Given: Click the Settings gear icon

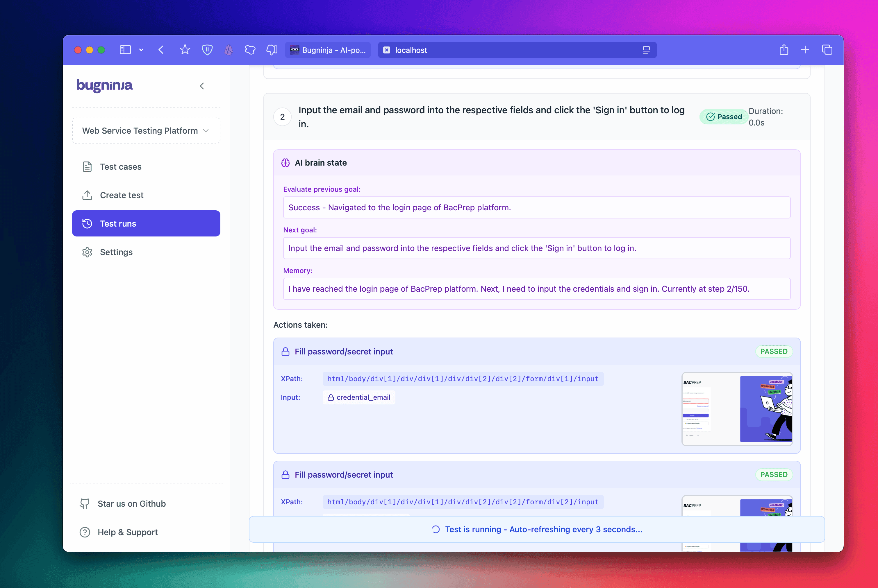Looking at the screenshot, I should [87, 252].
